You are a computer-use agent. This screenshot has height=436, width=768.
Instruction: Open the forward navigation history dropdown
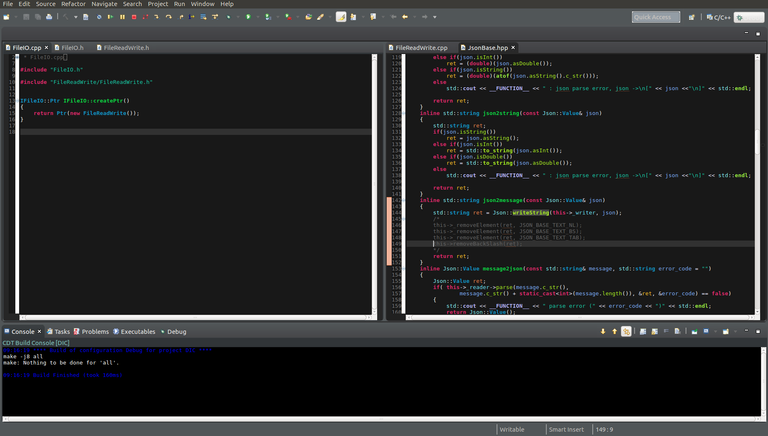point(434,17)
